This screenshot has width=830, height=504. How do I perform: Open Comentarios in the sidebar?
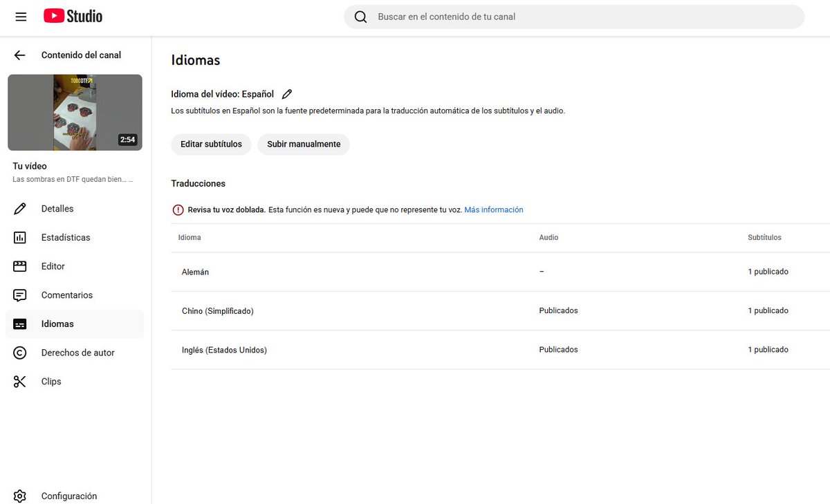tap(75, 295)
